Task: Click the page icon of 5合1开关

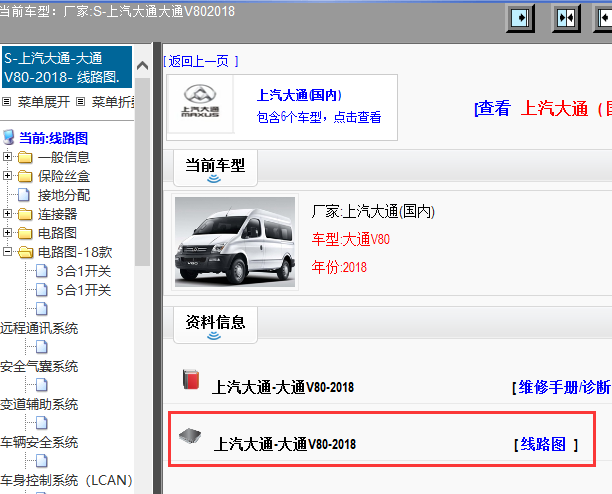Action: [x=42, y=290]
